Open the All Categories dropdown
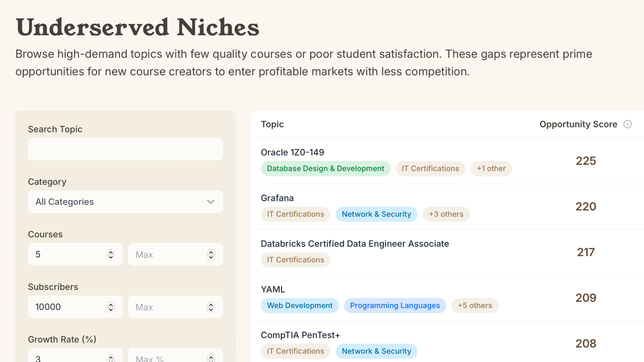This screenshot has width=644, height=362. (125, 202)
